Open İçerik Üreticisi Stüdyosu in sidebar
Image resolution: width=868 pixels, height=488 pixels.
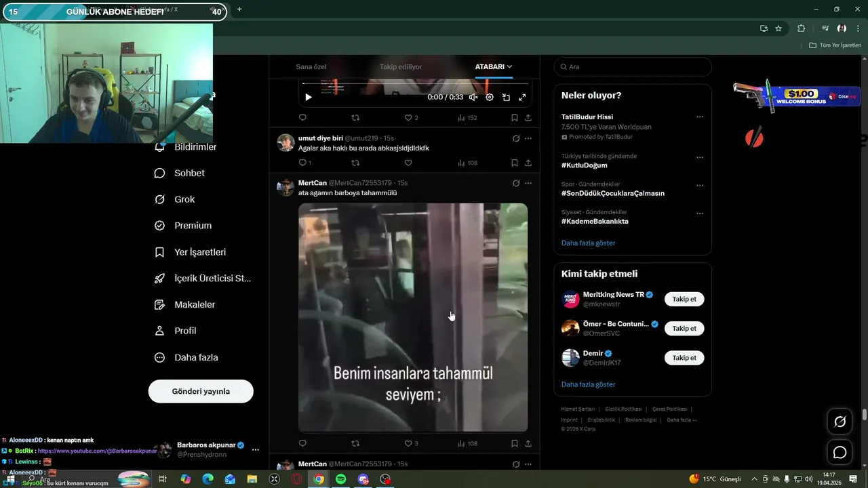(203, 279)
